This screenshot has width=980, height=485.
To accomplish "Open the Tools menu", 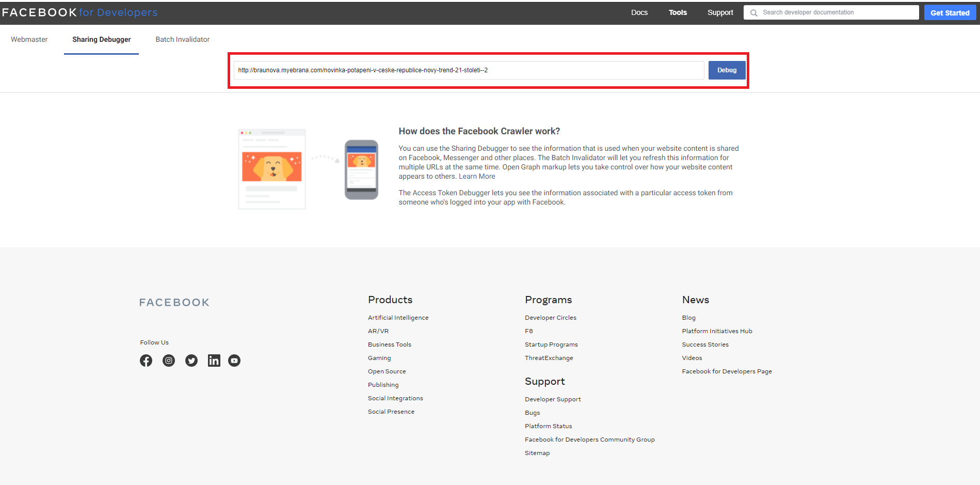I will [x=678, y=12].
